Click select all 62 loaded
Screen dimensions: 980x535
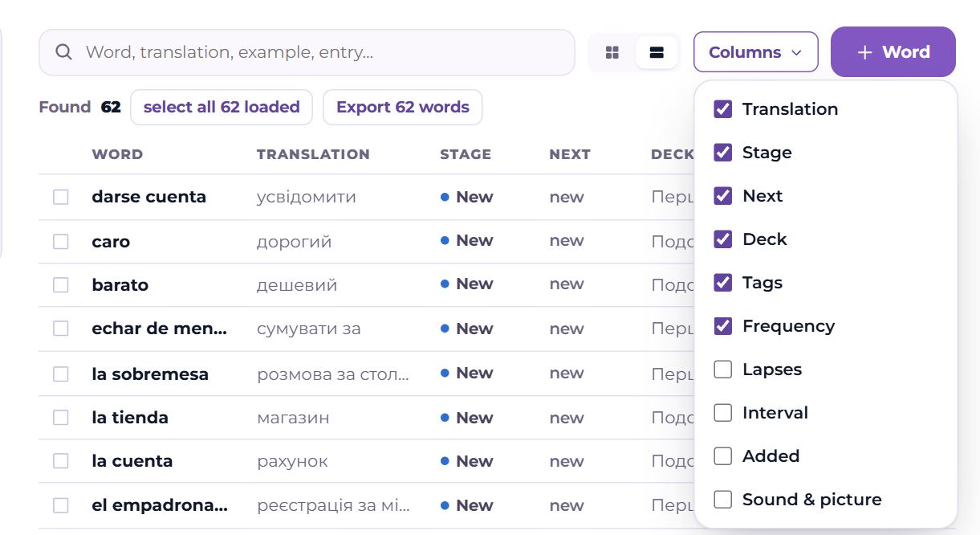[x=222, y=107]
